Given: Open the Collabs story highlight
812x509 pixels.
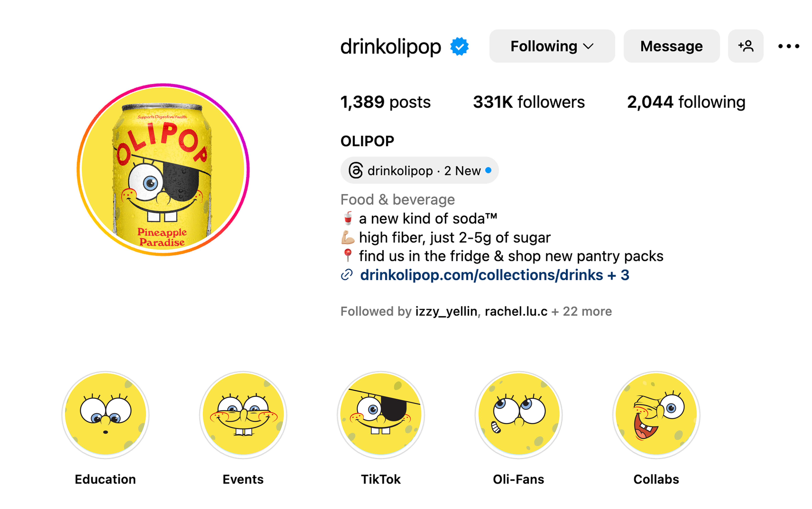Looking at the screenshot, I should click(x=656, y=415).
